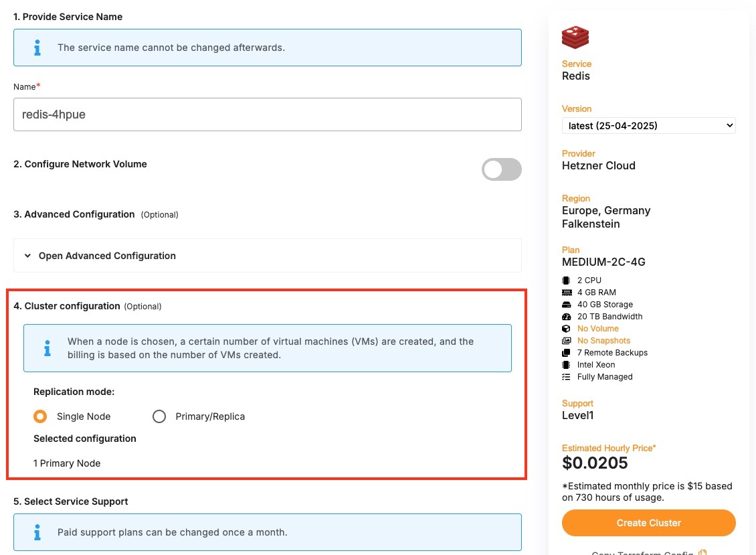
Task: Click the service Name input field
Action: (x=267, y=114)
